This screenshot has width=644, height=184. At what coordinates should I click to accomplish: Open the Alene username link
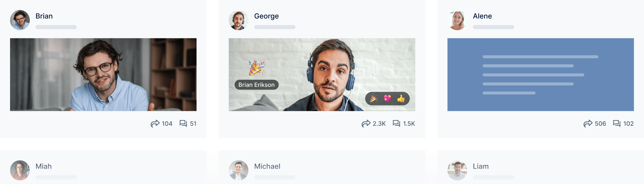(x=482, y=16)
